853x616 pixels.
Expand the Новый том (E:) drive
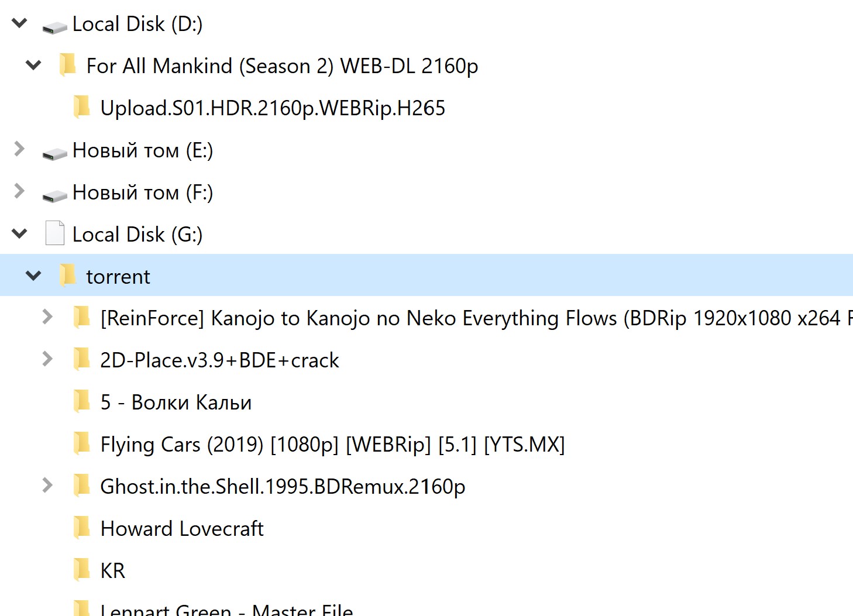(19, 150)
